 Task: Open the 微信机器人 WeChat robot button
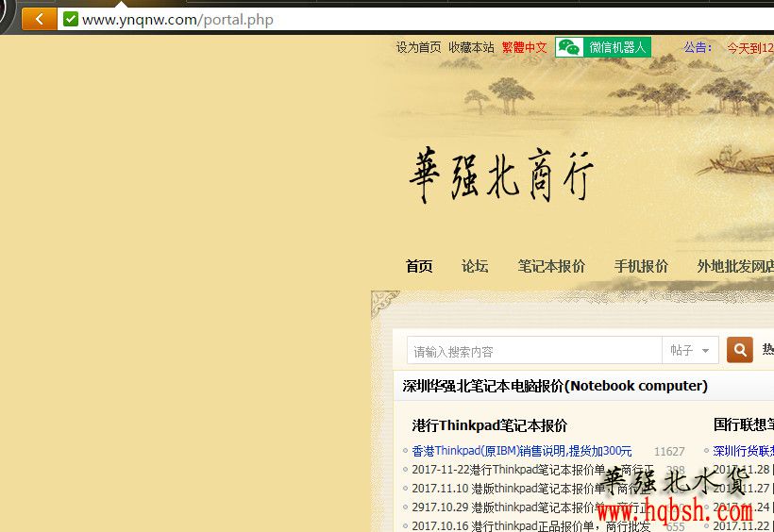[x=603, y=47]
